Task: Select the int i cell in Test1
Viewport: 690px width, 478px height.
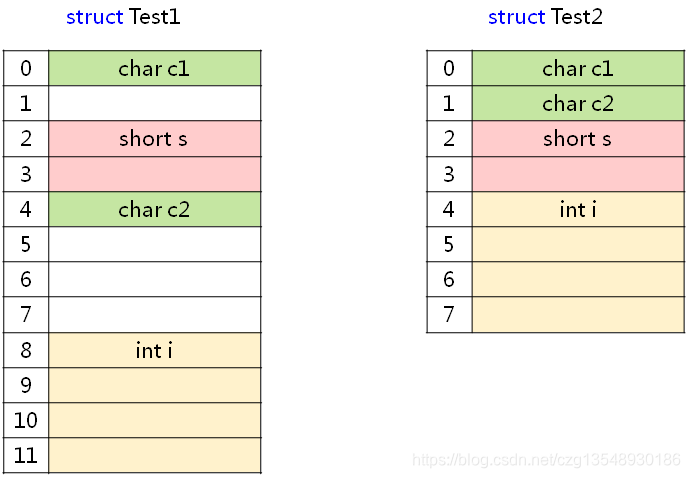Action: (155, 350)
